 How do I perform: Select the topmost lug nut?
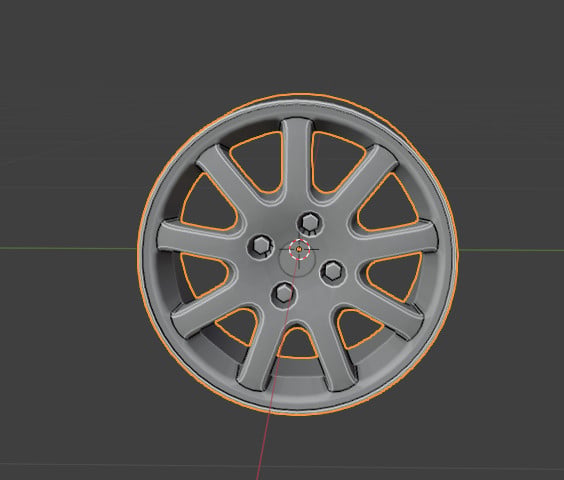(309, 222)
